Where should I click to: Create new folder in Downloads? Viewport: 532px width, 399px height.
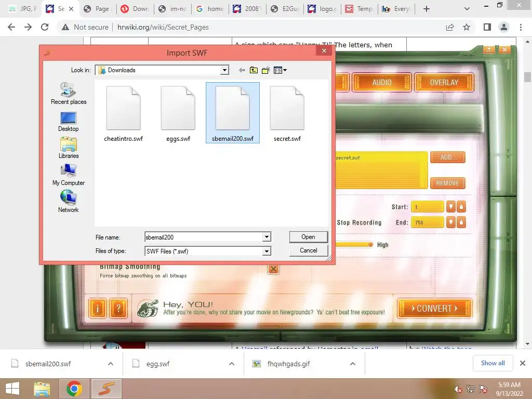(266, 70)
